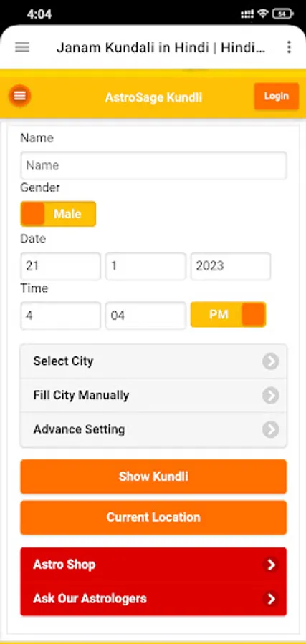Tap the chevron icon next to Astro Shop

(x=271, y=565)
